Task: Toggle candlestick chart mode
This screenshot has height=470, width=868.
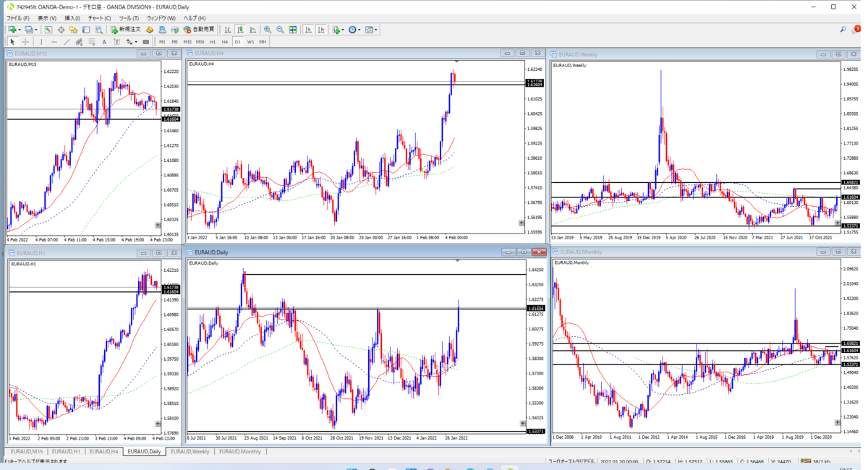Action: 240,30
